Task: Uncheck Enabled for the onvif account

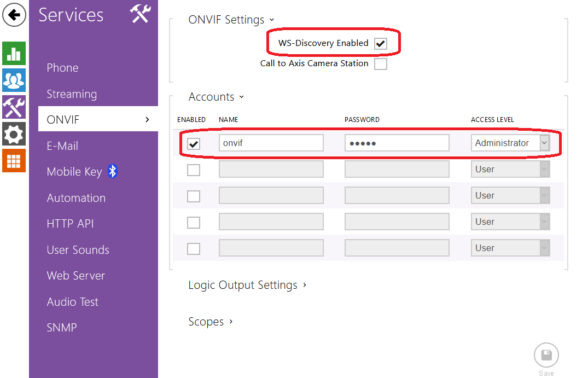Action: coord(194,144)
